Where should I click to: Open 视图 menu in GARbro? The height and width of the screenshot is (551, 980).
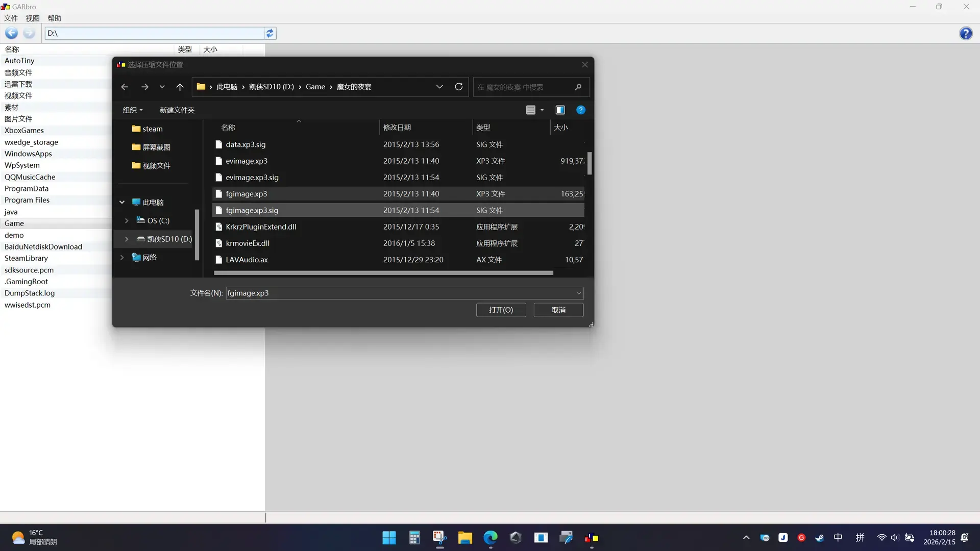(33, 18)
